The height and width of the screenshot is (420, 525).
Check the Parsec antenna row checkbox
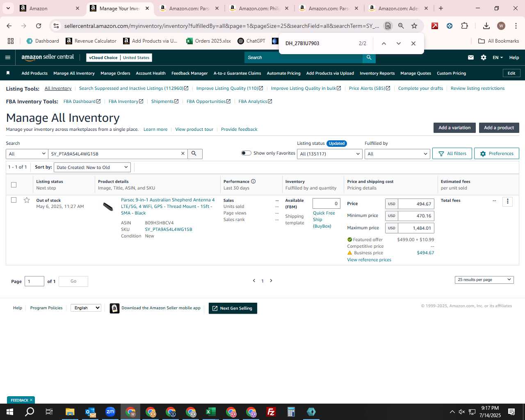pos(14,200)
